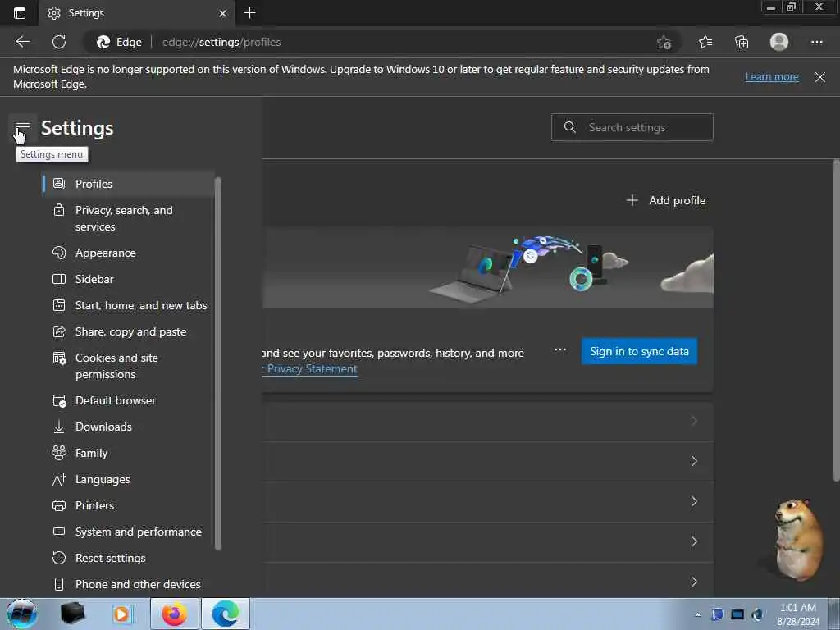
Task: Open Settings and more ellipsis menu
Action: click(816, 42)
